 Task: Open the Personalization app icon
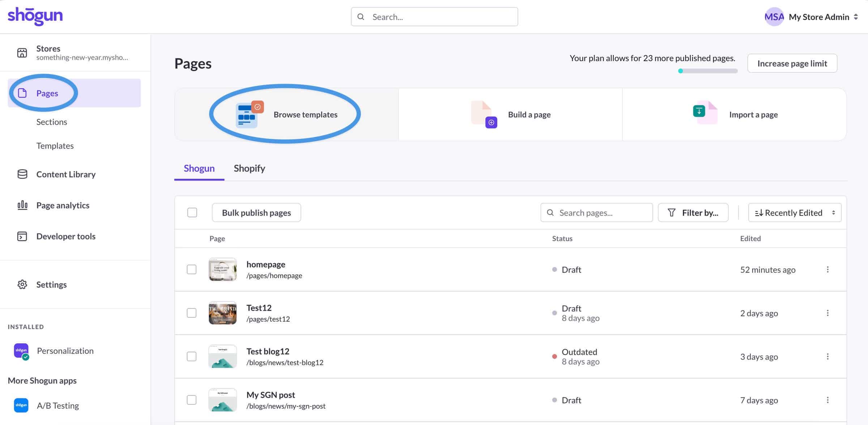[21, 351]
